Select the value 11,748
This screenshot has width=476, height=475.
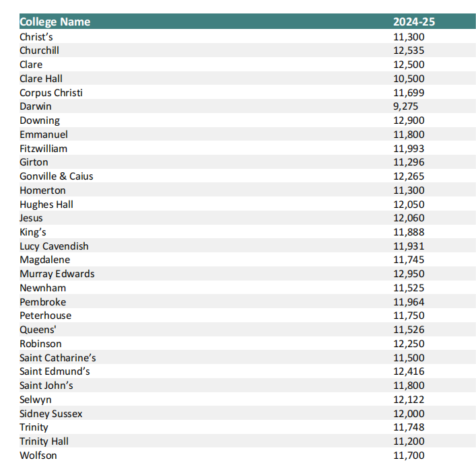[409, 427]
